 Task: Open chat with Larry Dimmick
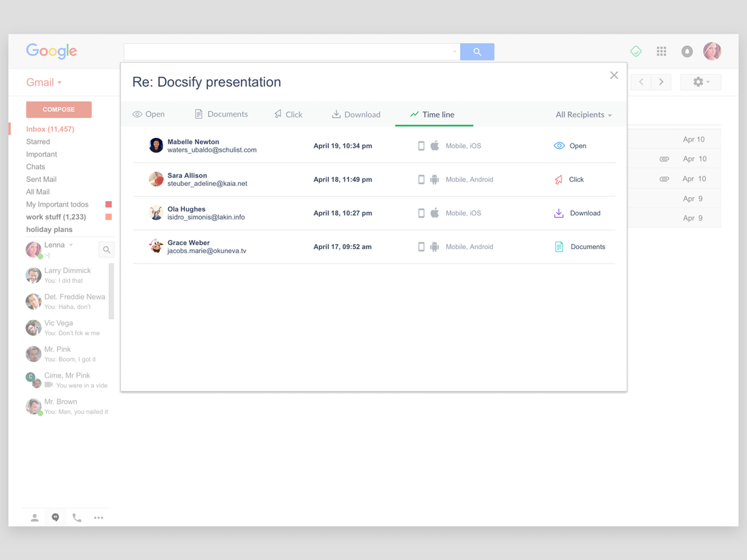[x=67, y=275]
